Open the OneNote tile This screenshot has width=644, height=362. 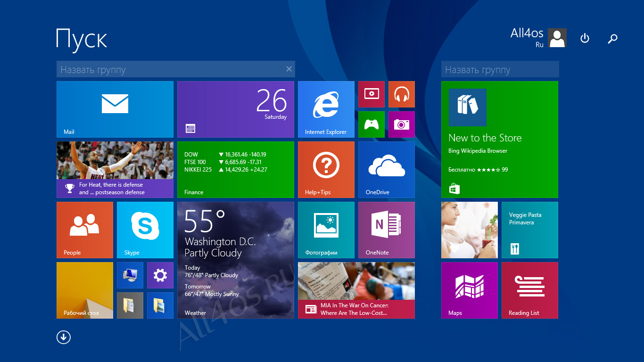point(387,230)
